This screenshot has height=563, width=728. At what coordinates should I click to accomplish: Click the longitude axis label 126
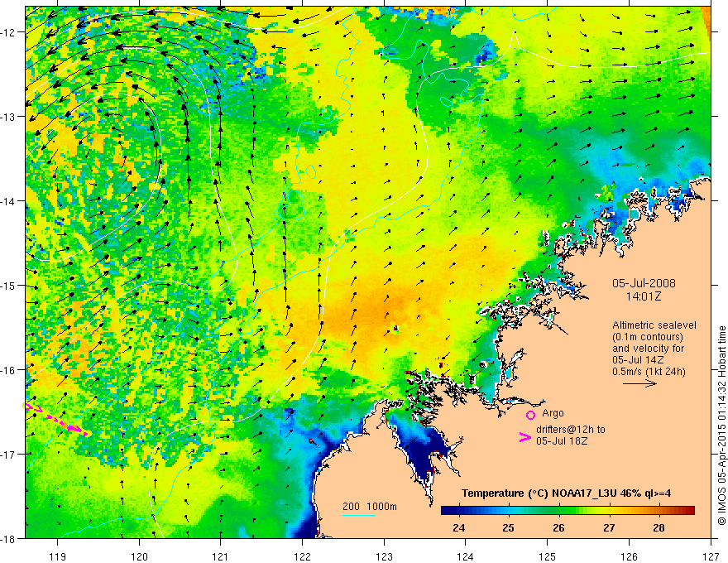[x=629, y=556]
